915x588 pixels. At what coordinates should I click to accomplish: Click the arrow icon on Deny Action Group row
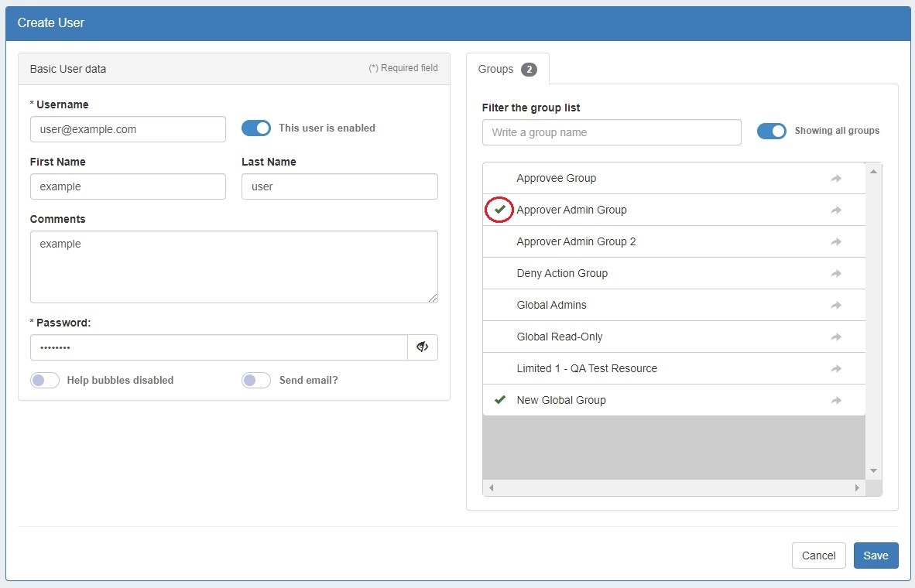(836, 274)
